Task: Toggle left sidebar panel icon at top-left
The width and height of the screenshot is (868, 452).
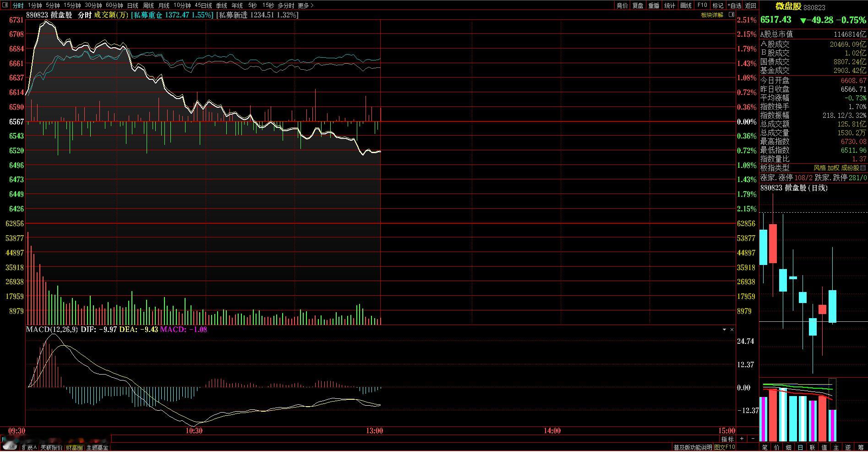Action: [x=5, y=6]
